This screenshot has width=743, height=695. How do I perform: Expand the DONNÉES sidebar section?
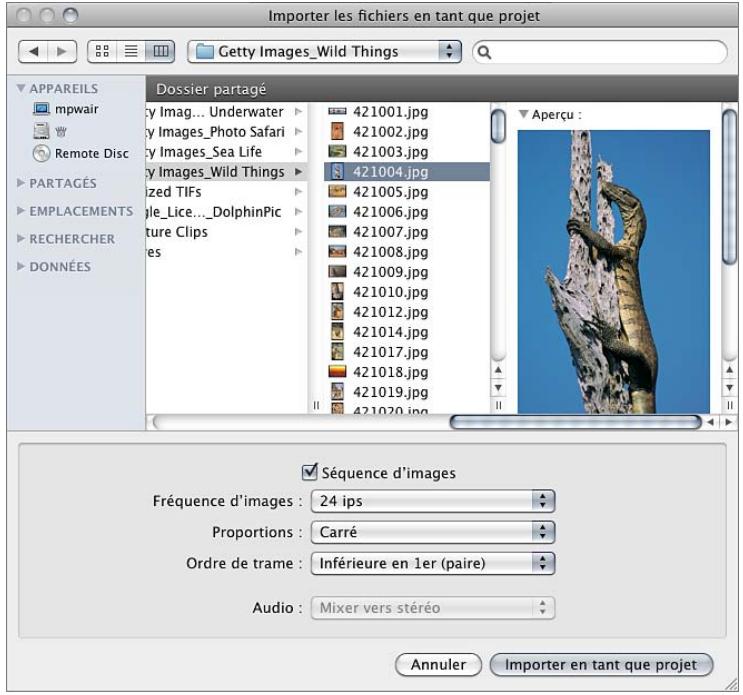point(20,266)
